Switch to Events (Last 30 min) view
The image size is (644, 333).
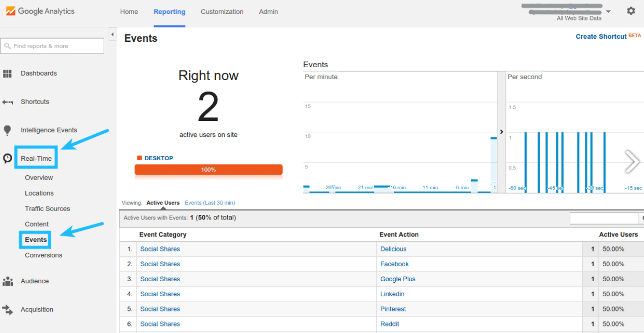coord(210,203)
